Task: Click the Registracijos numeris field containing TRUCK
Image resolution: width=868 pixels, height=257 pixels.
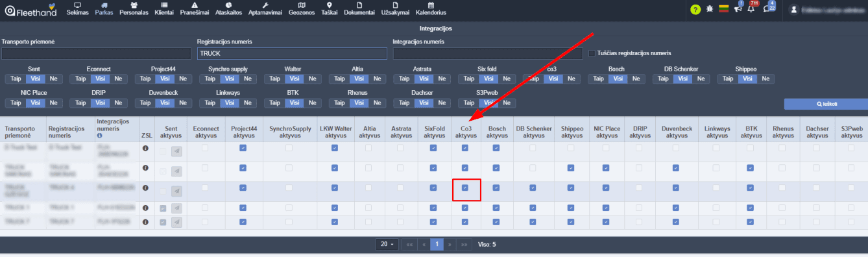Action: tap(293, 54)
